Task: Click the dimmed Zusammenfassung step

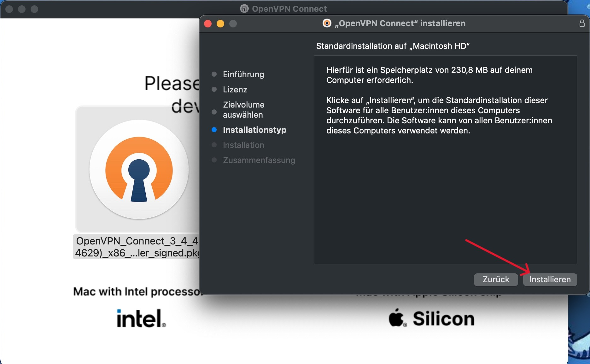Action: (x=259, y=160)
